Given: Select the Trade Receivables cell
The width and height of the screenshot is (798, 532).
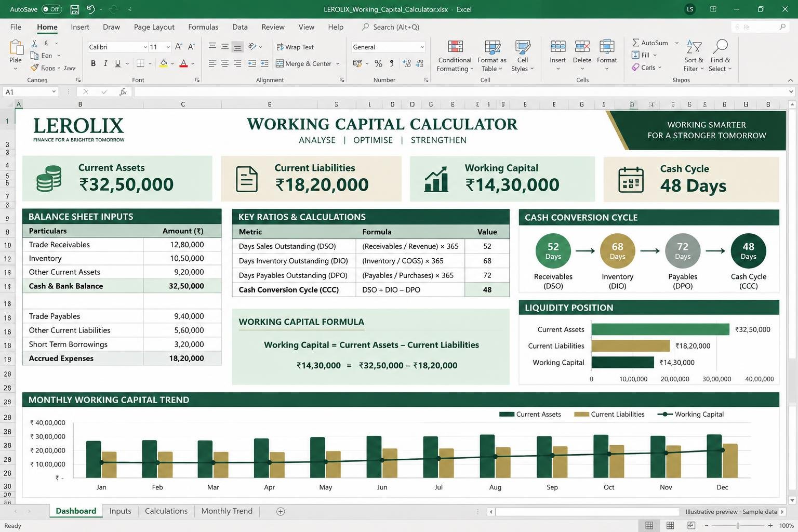Looking at the screenshot, I should click(83, 245).
